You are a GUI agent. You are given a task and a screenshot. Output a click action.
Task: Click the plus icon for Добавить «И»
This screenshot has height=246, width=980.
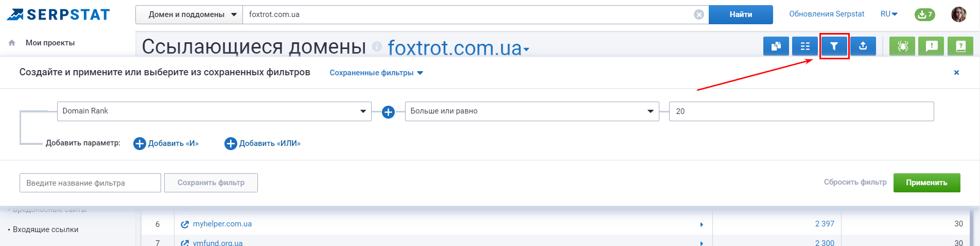[x=139, y=143]
